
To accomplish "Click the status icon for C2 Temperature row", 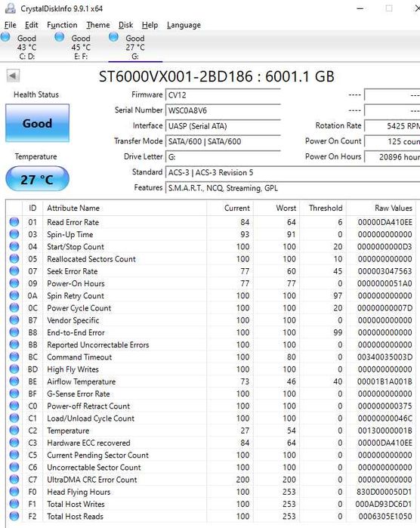I will coord(14,431).
